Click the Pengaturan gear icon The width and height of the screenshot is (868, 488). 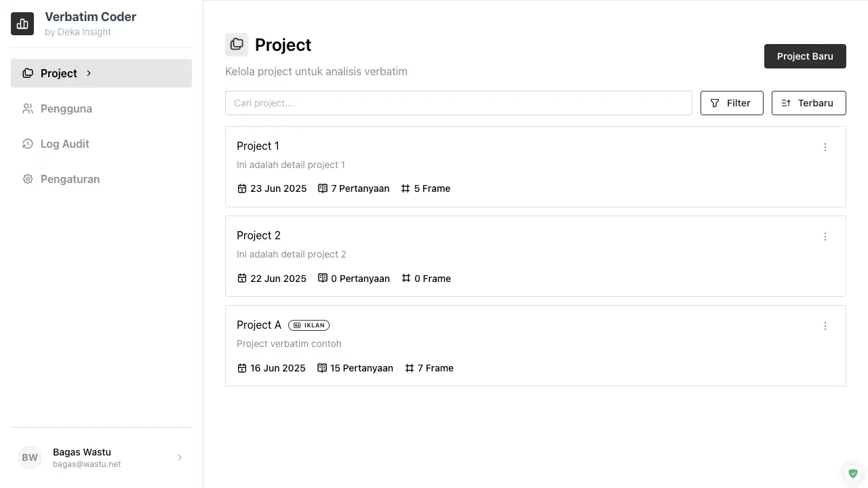pos(28,179)
